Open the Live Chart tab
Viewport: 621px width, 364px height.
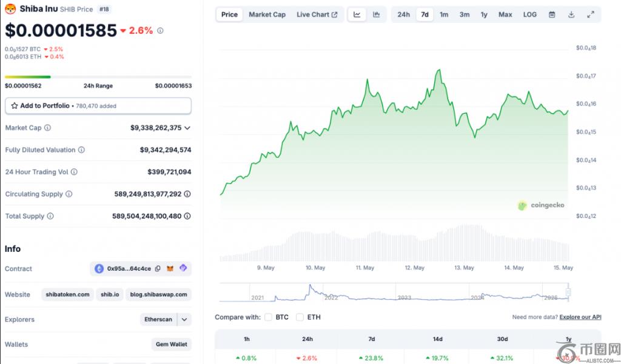[x=317, y=15]
